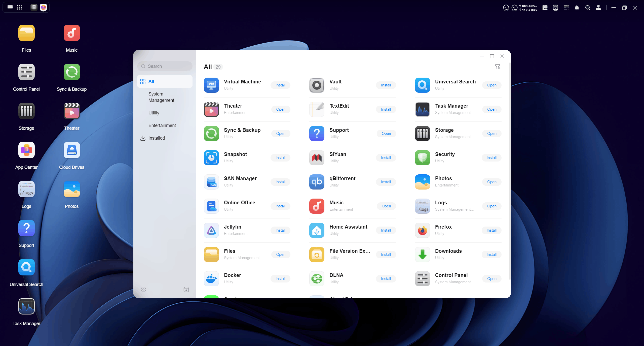Click the qBittorrent app icon
This screenshot has height=346, width=644.
317,182
